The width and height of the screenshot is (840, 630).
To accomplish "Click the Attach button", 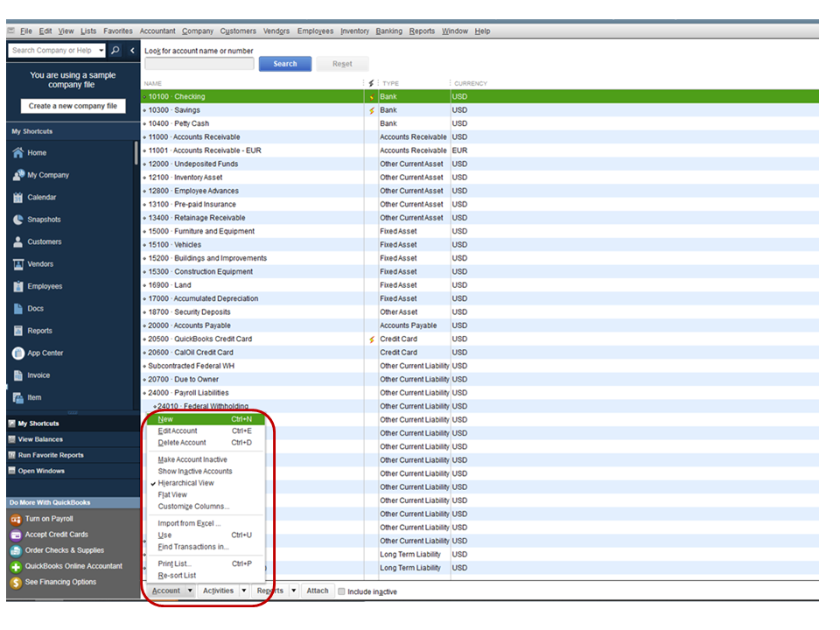I will (317, 591).
